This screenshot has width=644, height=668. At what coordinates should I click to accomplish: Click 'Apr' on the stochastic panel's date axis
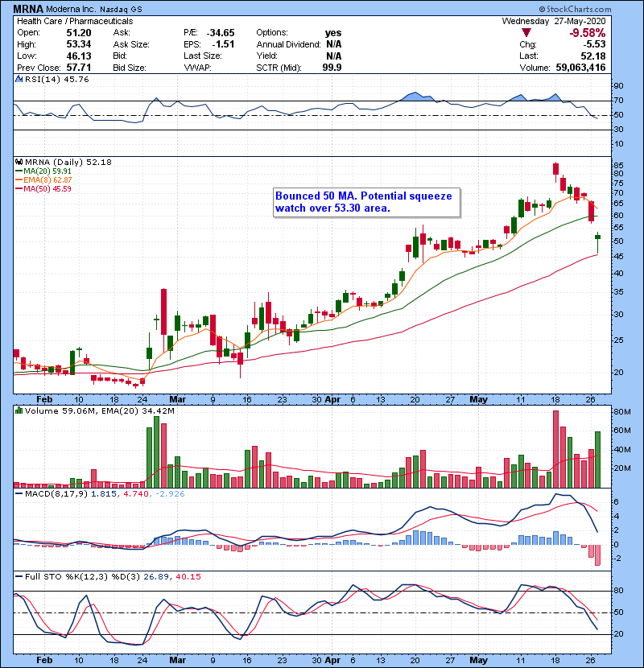click(x=332, y=660)
